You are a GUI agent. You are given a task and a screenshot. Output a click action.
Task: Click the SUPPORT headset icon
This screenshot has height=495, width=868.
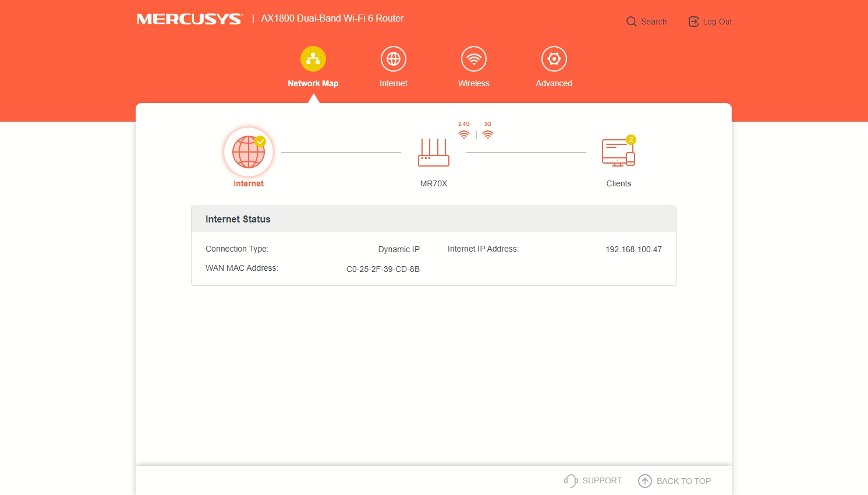tap(571, 480)
